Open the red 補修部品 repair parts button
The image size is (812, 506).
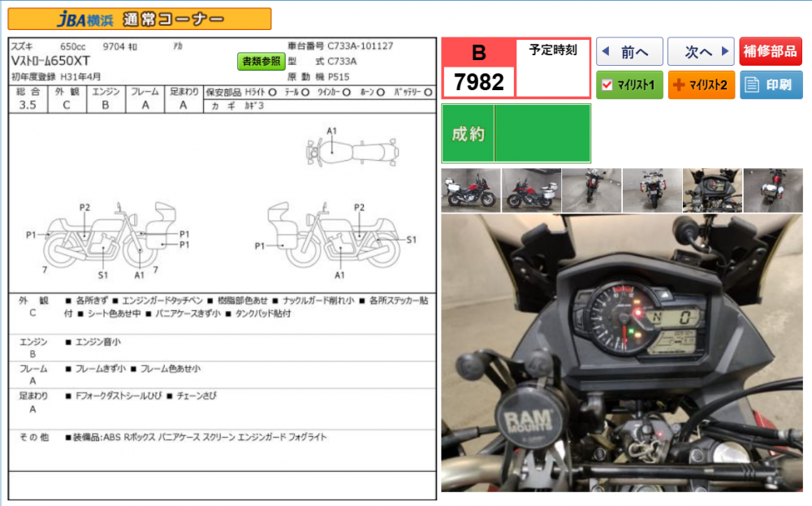click(771, 52)
